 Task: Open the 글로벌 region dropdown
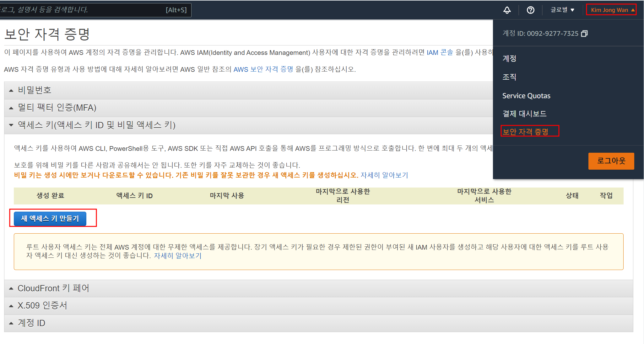coord(562,10)
